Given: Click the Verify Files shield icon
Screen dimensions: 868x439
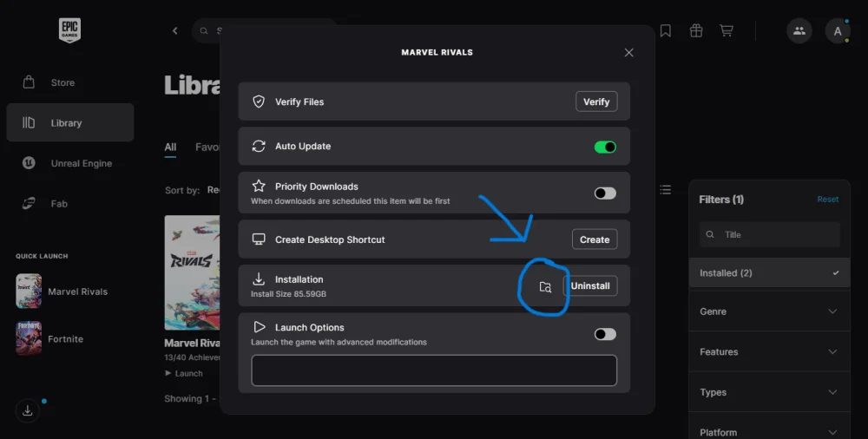Looking at the screenshot, I should tap(259, 102).
